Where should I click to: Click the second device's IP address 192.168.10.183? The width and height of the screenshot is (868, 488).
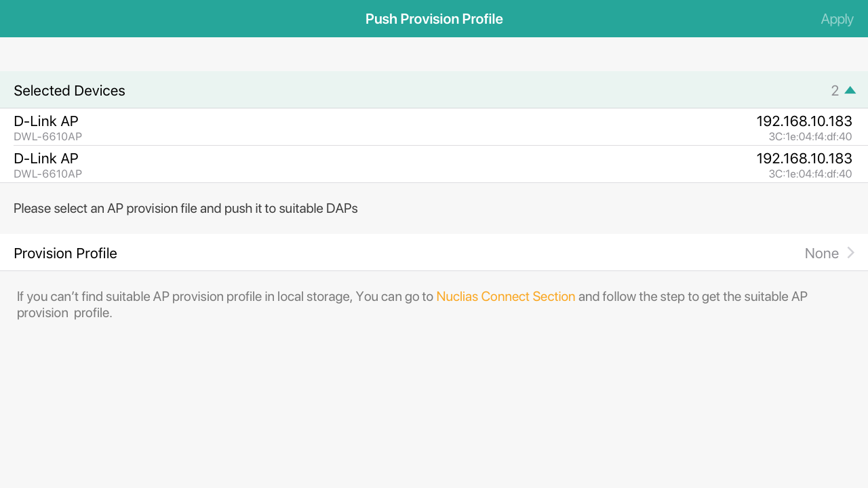[x=804, y=159]
